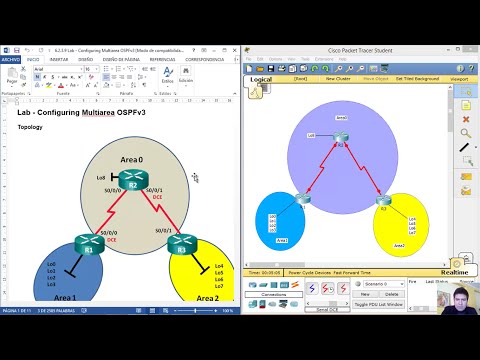Screen dimensions: 480x360
Task: Apply red font color
Action: (x=61, y=85)
